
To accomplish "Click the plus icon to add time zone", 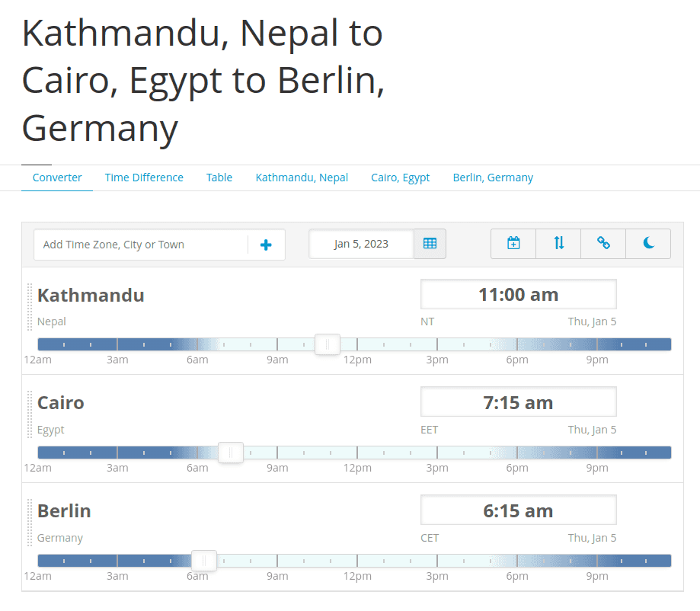I will tap(266, 245).
